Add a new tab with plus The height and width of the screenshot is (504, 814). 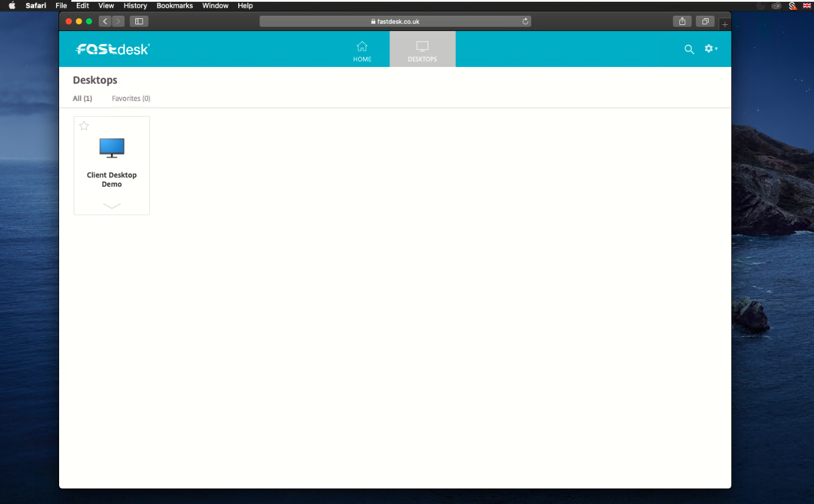[724, 24]
